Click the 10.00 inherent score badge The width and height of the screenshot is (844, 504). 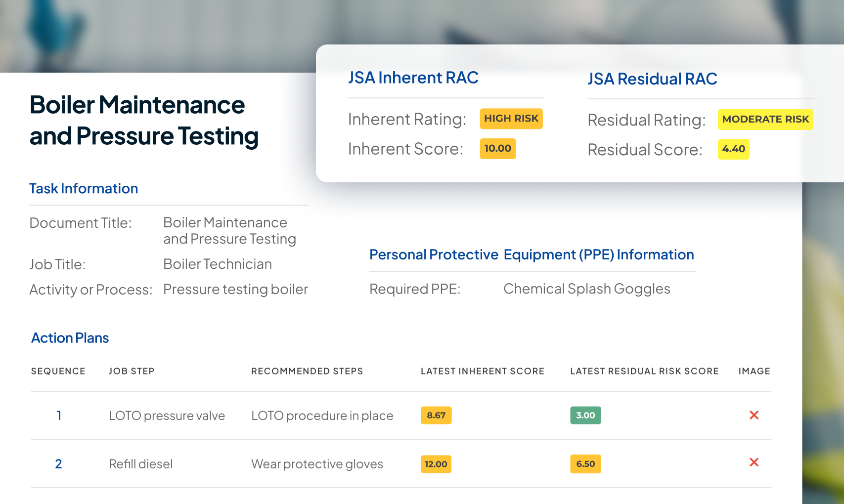pos(497,149)
